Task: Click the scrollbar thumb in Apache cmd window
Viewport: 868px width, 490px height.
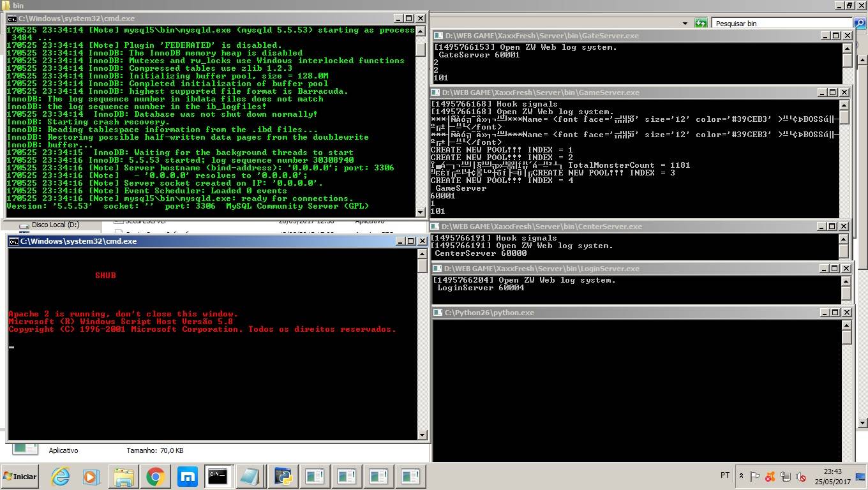Action: coord(422,266)
